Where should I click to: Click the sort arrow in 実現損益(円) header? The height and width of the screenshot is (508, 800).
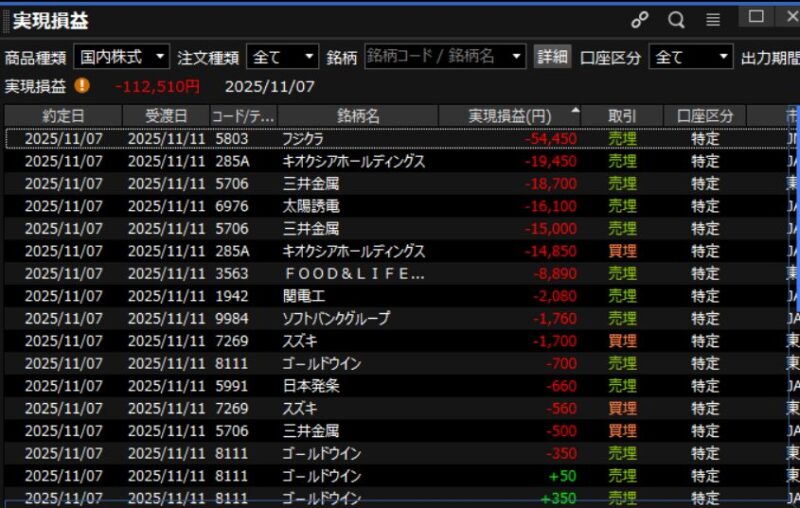574,112
